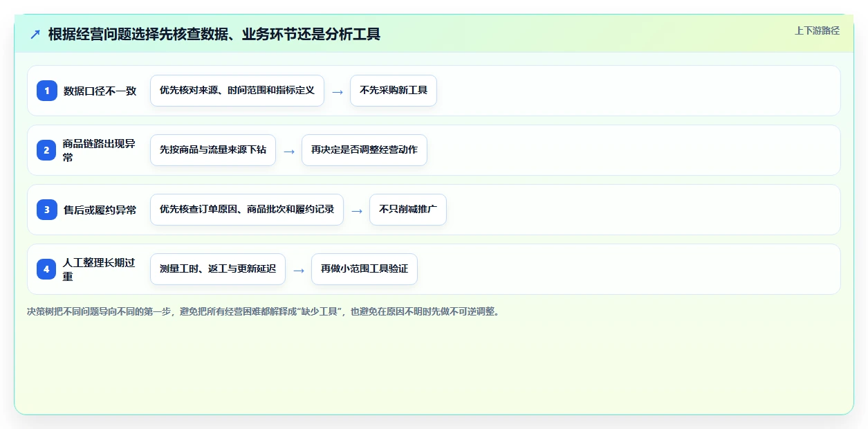Select the step number 2 badge

tap(47, 150)
